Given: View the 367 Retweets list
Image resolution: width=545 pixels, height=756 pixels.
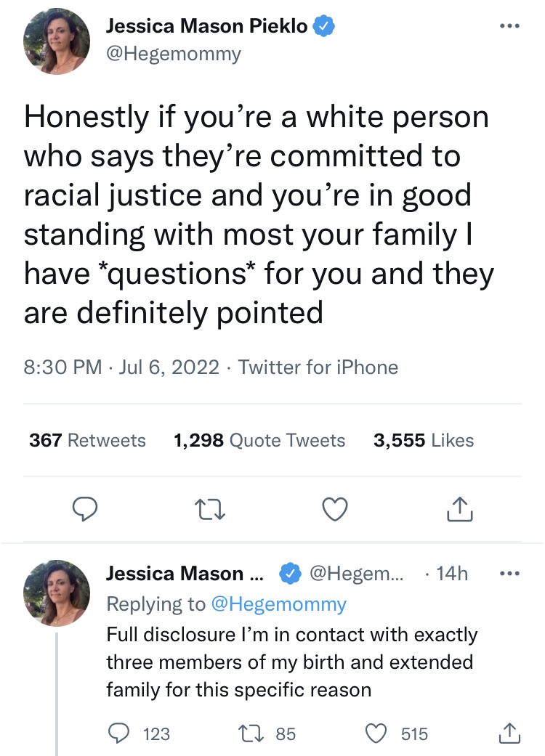Looking at the screenshot, I should tap(87, 440).
